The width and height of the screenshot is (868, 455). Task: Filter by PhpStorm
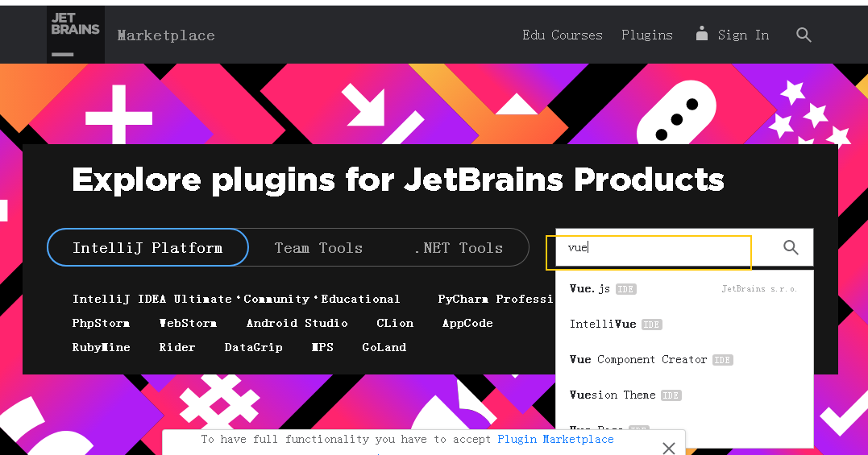(101, 324)
